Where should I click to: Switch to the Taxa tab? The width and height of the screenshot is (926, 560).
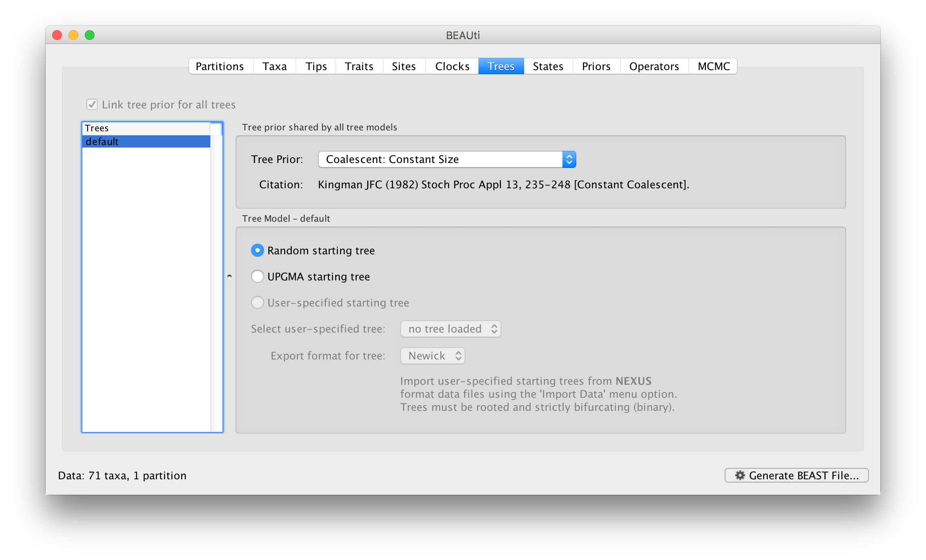[x=275, y=66]
